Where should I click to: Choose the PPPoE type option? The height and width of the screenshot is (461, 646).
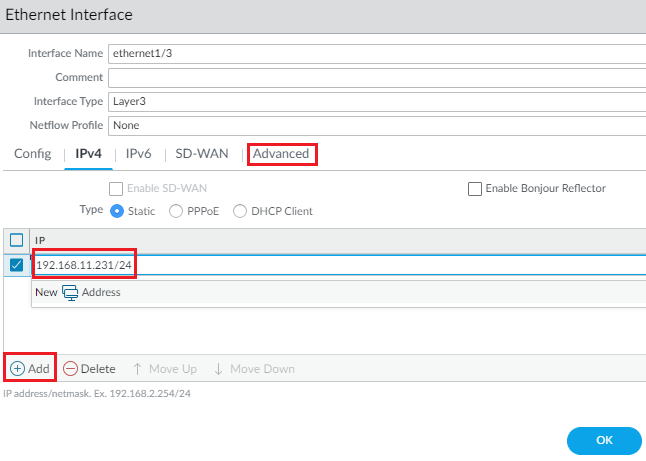click(176, 211)
